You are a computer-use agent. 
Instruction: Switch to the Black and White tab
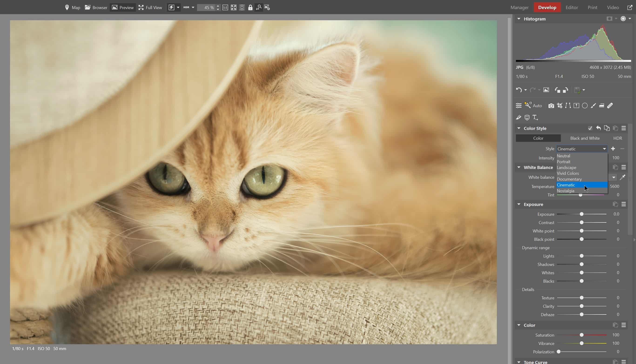point(585,138)
